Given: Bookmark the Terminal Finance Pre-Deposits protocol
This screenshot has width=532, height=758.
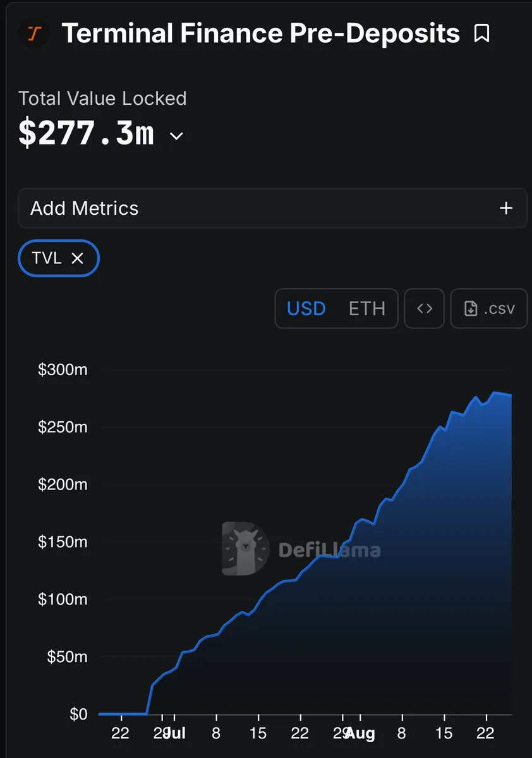Looking at the screenshot, I should pyautogui.click(x=481, y=33).
